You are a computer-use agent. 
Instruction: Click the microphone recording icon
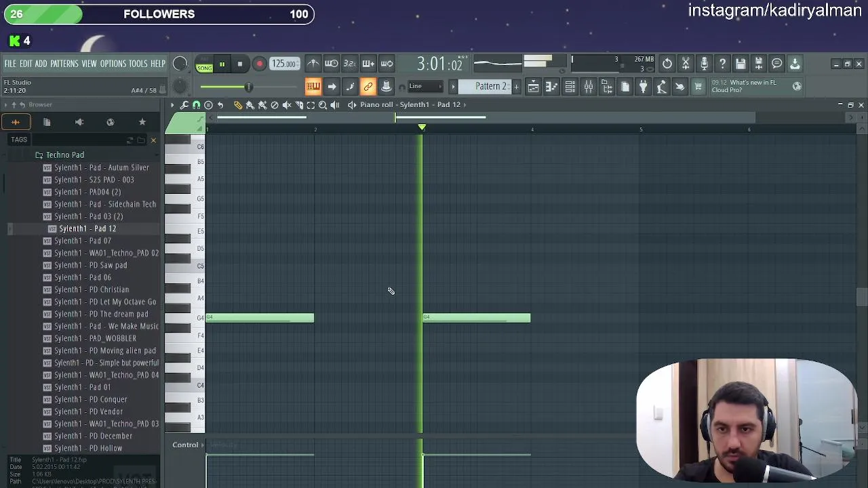point(704,64)
